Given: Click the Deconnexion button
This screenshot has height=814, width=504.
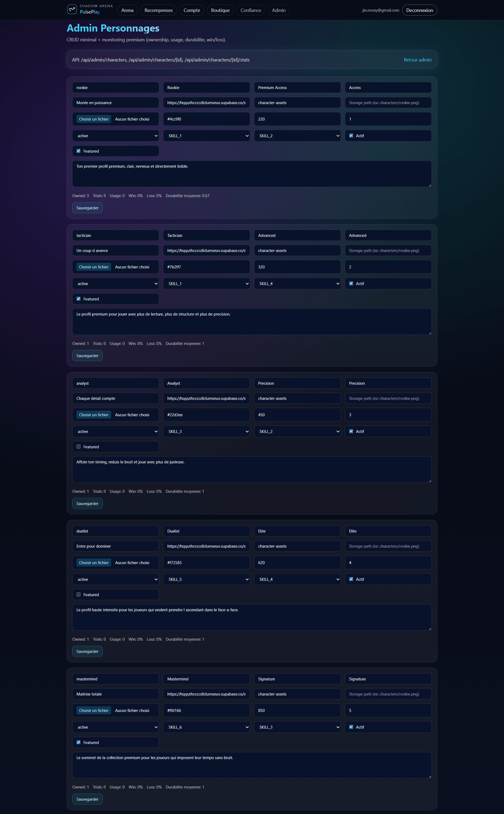Looking at the screenshot, I should coord(419,10).
